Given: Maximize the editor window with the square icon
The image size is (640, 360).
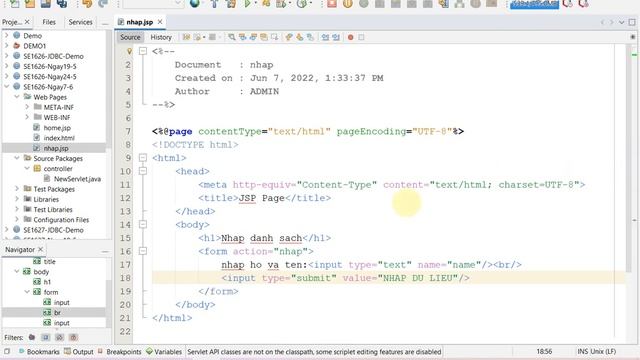Looking at the screenshot, I should tap(632, 22).
